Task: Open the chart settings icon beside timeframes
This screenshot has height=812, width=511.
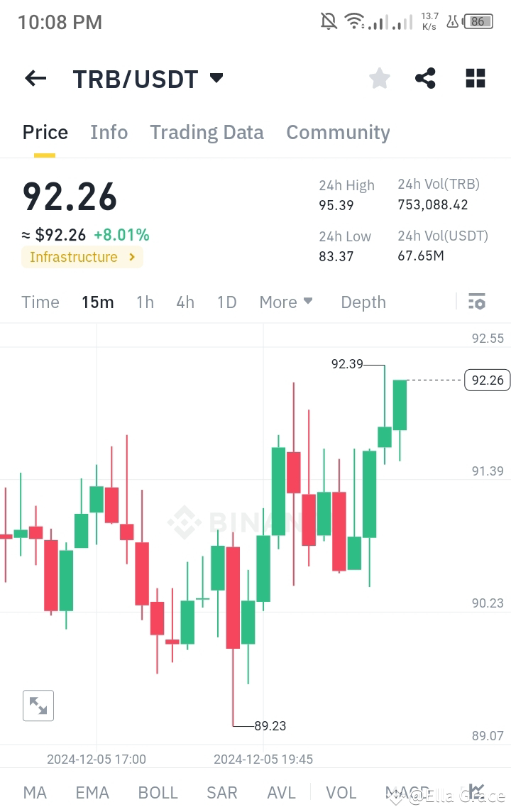Action: pos(476,302)
